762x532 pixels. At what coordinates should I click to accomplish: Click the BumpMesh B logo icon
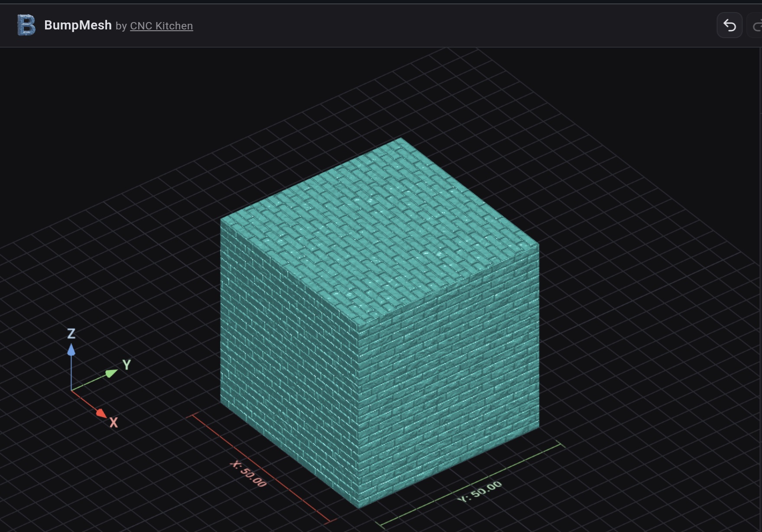tap(26, 25)
